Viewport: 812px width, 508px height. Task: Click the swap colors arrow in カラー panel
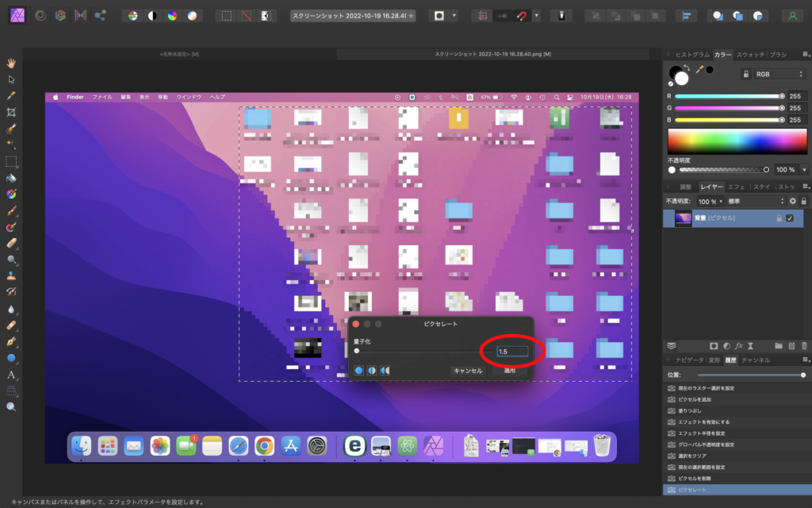point(687,67)
